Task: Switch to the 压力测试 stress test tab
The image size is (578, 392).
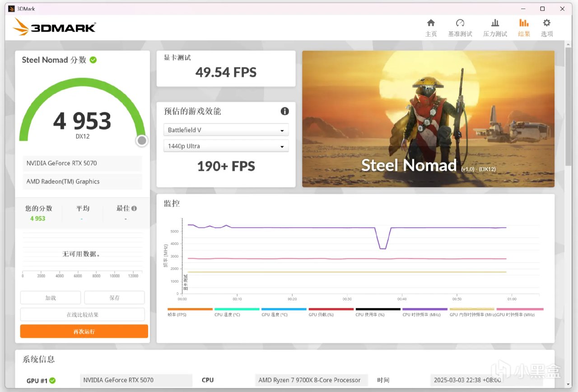Action: click(x=495, y=28)
